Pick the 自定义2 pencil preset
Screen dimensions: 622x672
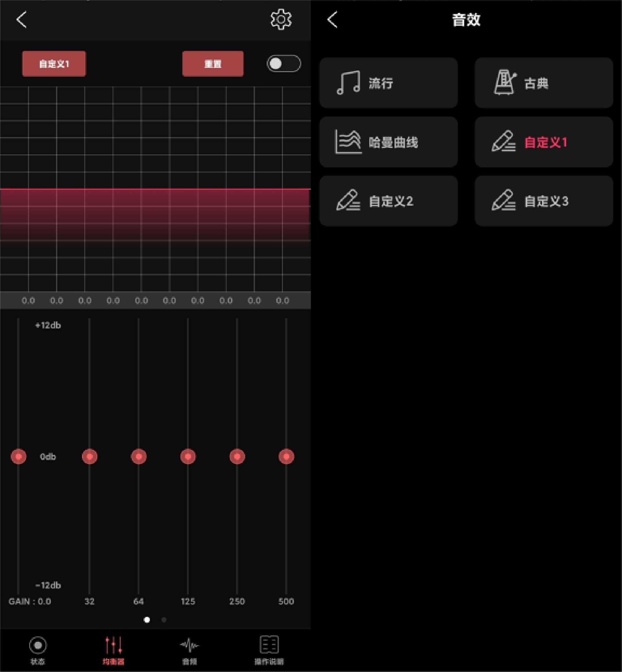click(388, 201)
